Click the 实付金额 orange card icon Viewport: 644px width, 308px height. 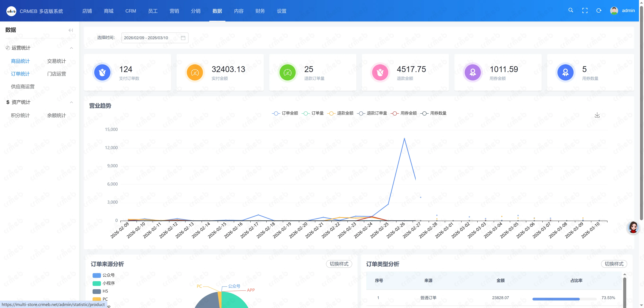click(195, 72)
